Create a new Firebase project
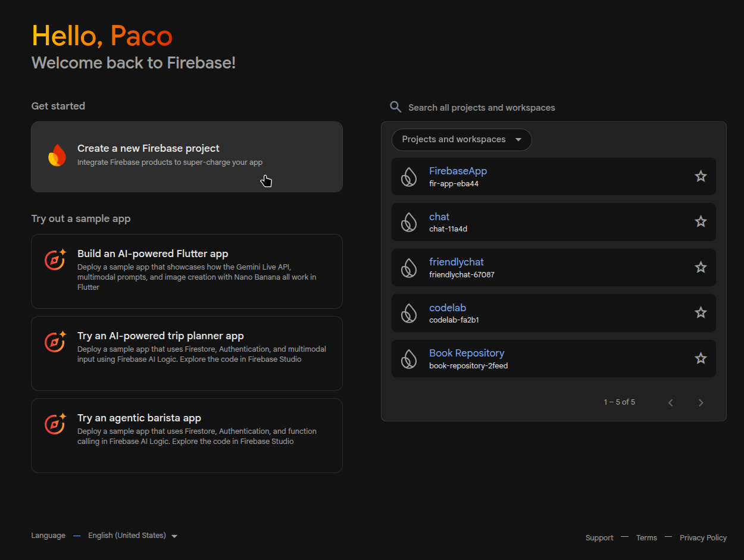Screen dimensions: 744x560 tap(186, 157)
